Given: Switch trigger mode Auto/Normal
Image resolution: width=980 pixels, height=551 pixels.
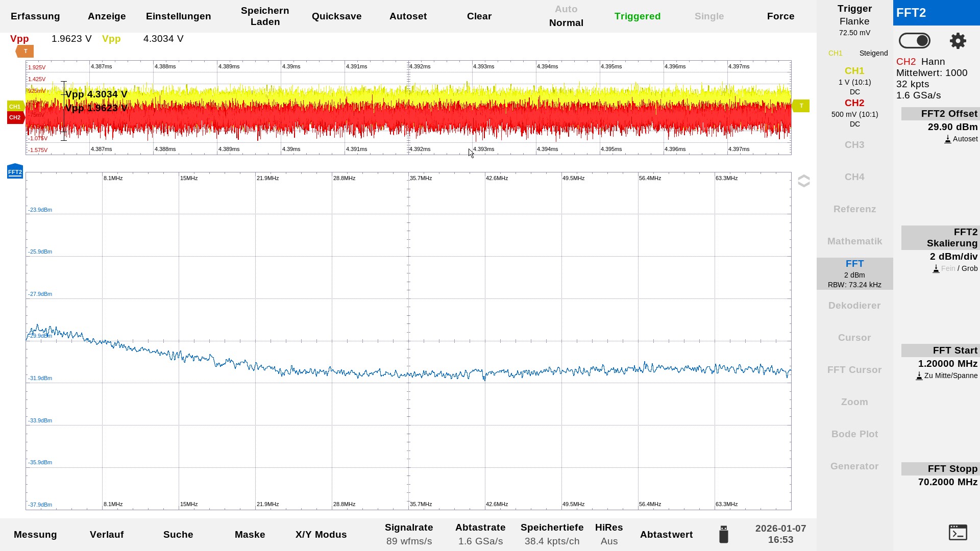Looking at the screenshot, I should coord(566,16).
